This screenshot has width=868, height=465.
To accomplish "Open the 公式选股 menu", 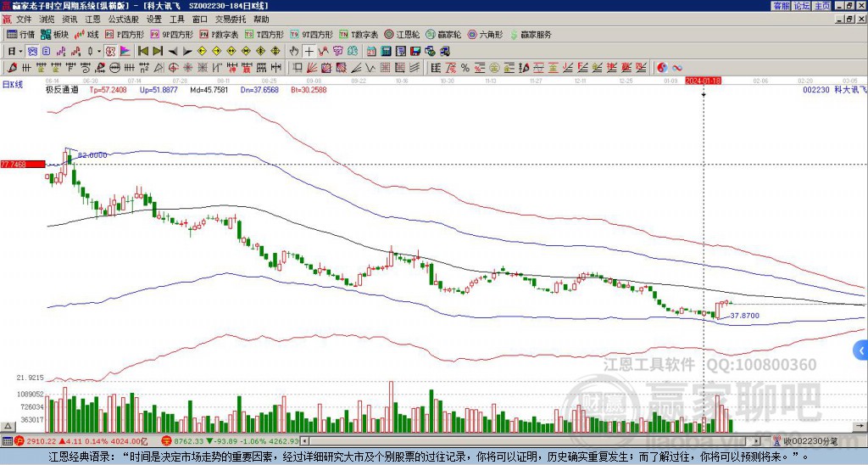I will coord(123,19).
